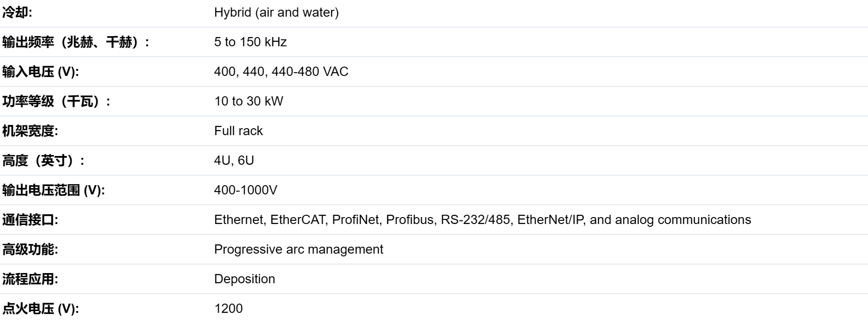Viewport: 868px width, 330px height.
Task: Click the 冷却 label
Action: pyautogui.click(x=17, y=13)
